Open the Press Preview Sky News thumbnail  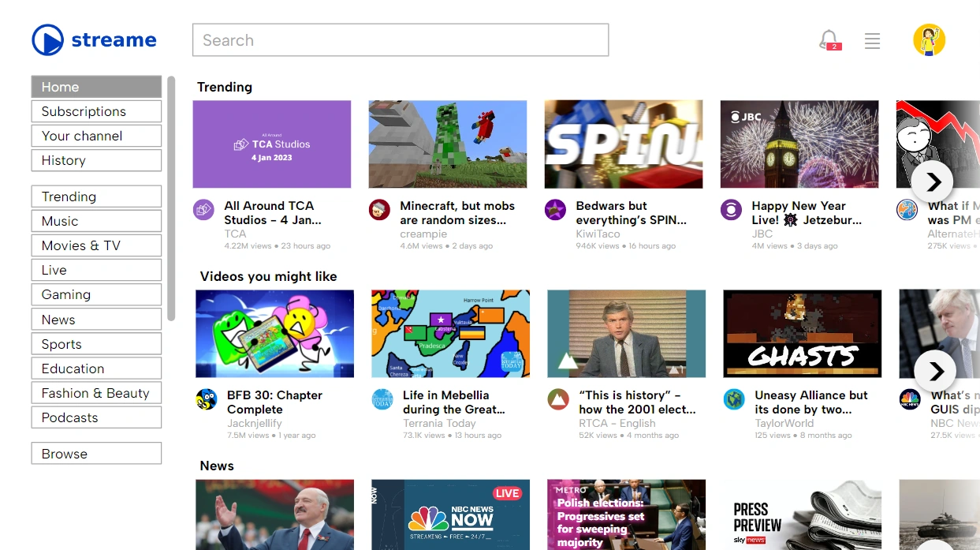point(803,514)
